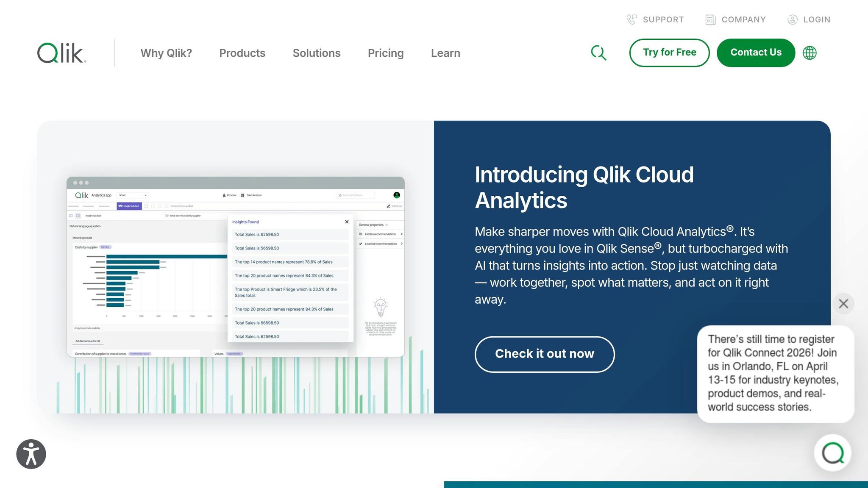Open the LOGIN link

[x=817, y=19]
